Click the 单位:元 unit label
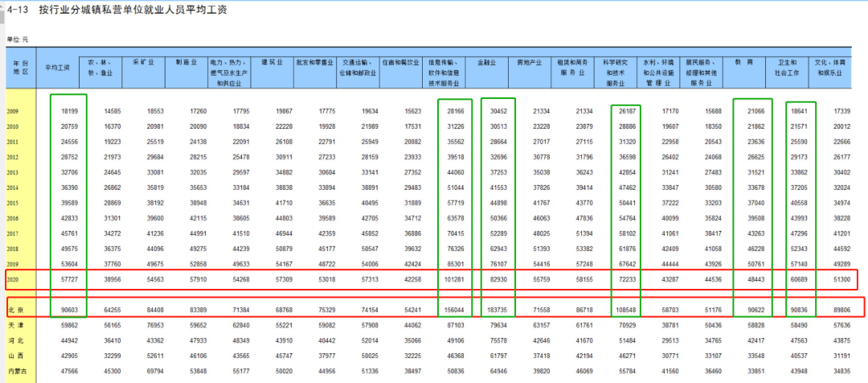Viewport: 868px width, 383px height. [x=17, y=39]
